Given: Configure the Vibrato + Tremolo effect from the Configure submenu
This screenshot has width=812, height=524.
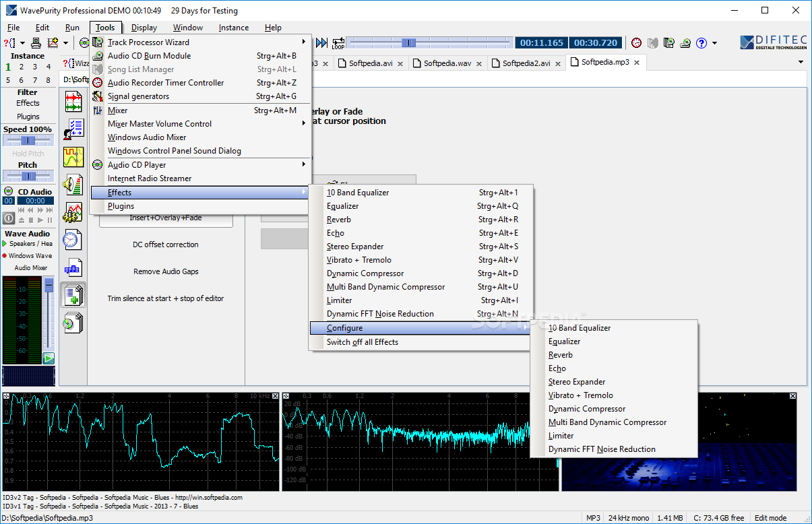Looking at the screenshot, I should [614, 395].
